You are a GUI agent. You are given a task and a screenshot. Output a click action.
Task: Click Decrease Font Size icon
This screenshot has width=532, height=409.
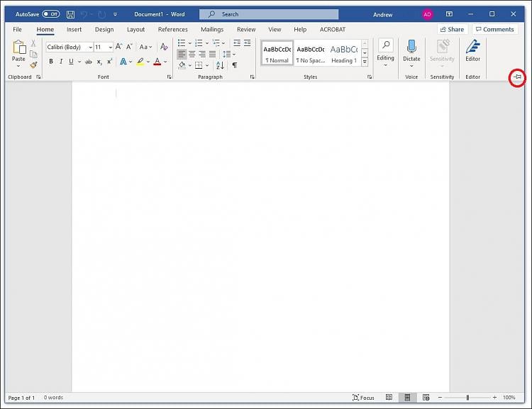[x=129, y=47]
